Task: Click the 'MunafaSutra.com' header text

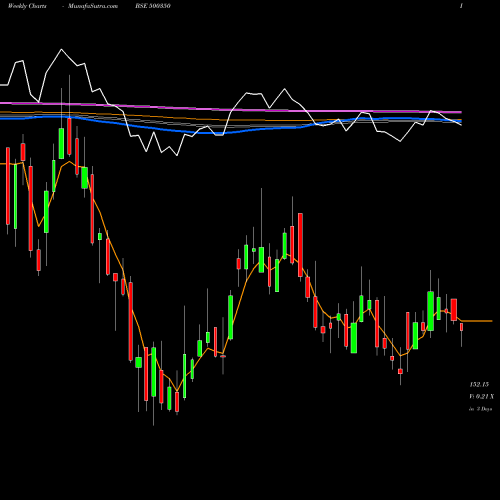Action: (93, 6)
